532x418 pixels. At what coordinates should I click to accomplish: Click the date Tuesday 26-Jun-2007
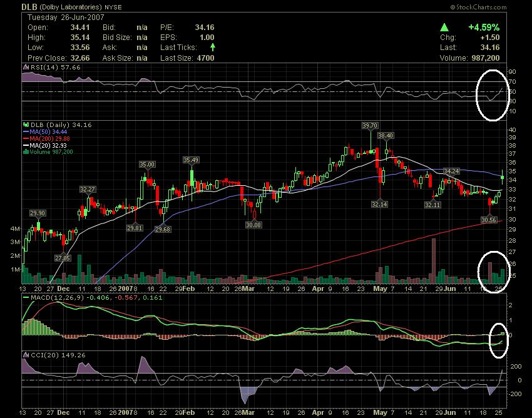[x=66, y=18]
